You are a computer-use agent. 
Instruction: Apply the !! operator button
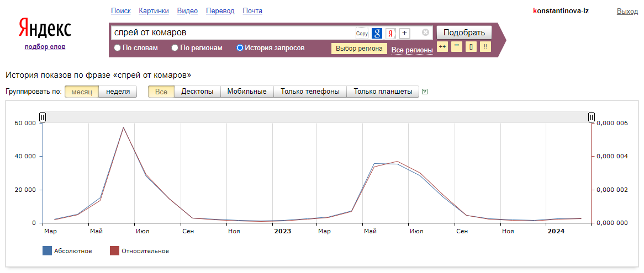pyautogui.click(x=485, y=47)
